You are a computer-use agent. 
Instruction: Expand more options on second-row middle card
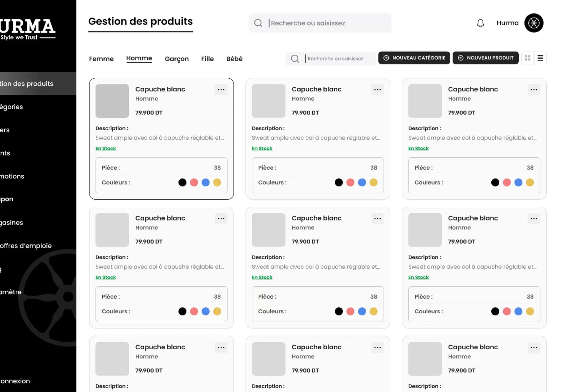coord(377,219)
